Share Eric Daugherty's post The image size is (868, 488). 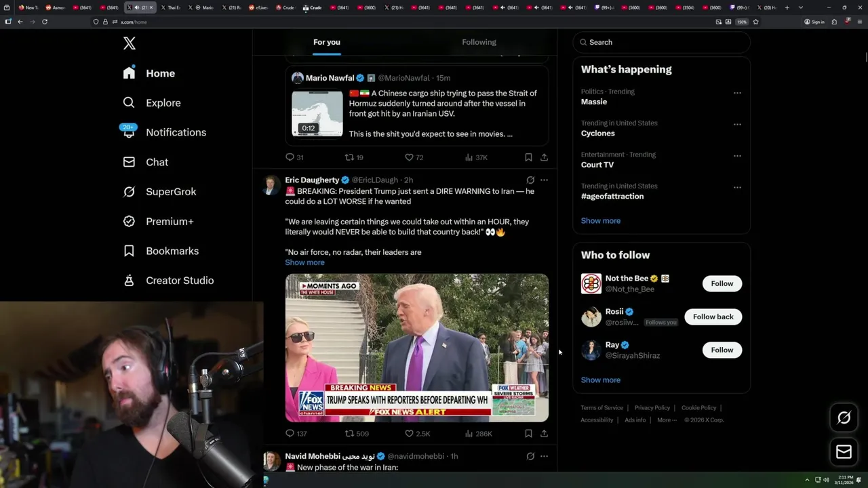(x=544, y=434)
